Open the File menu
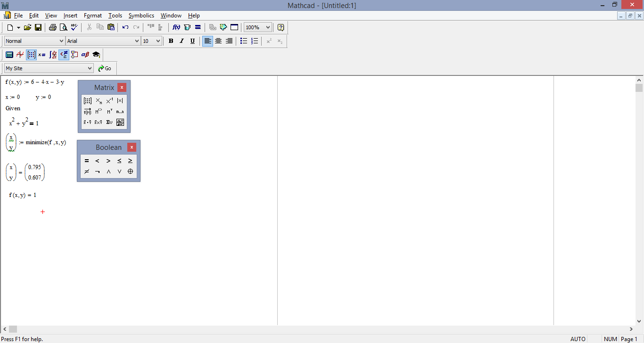Image resolution: width=644 pixels, height=343 pixels. click(x=18, y=16)
